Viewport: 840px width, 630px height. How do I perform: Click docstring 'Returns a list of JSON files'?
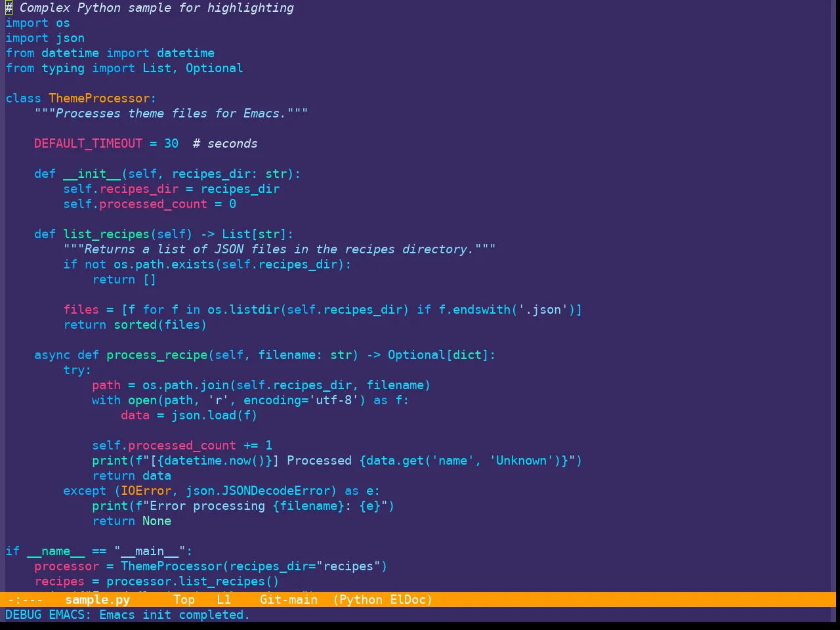[x=279, y=249]
